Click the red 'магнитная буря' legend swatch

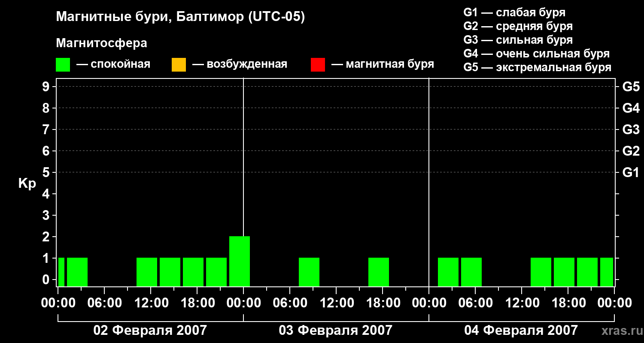click(318, 64)
